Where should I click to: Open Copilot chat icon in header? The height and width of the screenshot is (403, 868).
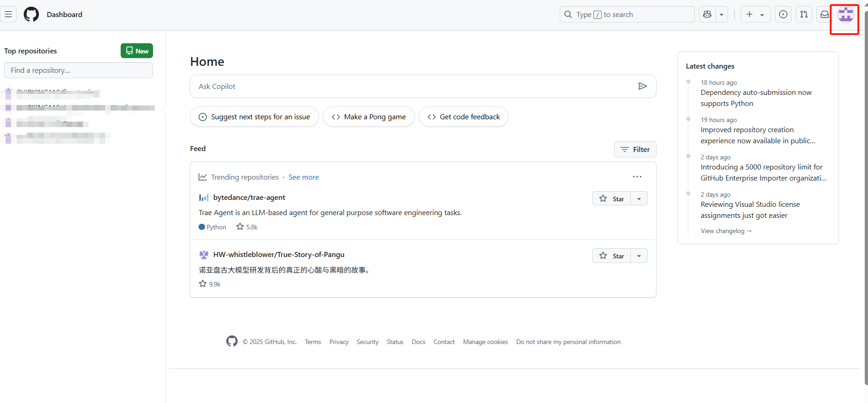pyautogui.click(x=707, y=14)
